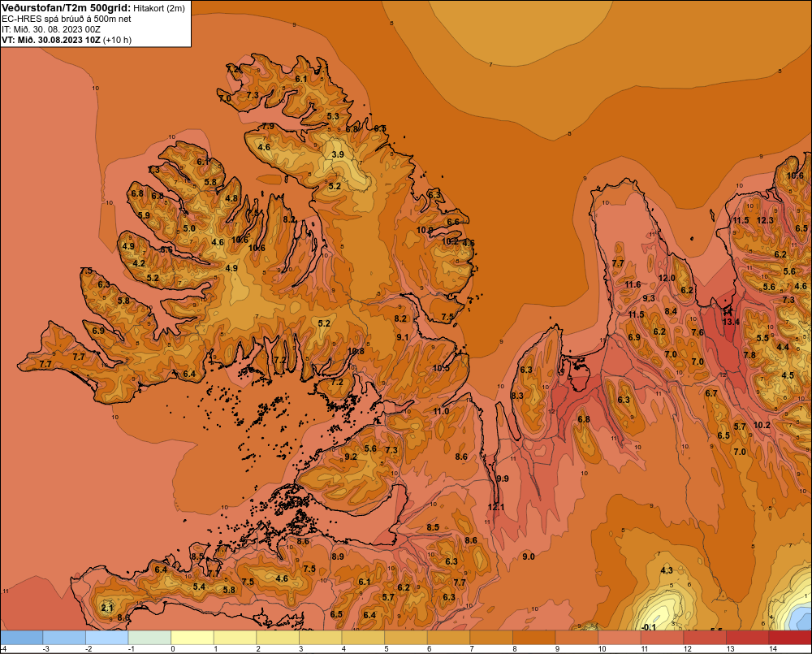Select the 2.1 temperature reading
The height and width of the screenshot is (654, 812).
pos(106,608)
